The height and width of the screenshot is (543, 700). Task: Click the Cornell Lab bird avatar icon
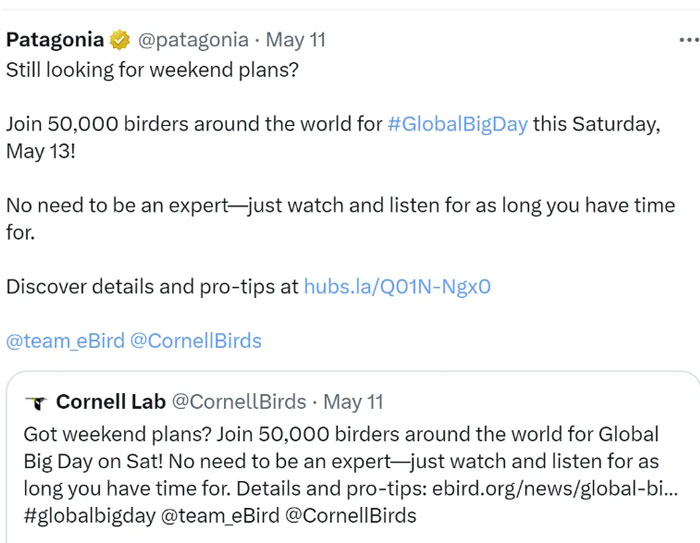click(x=36, y=402)
